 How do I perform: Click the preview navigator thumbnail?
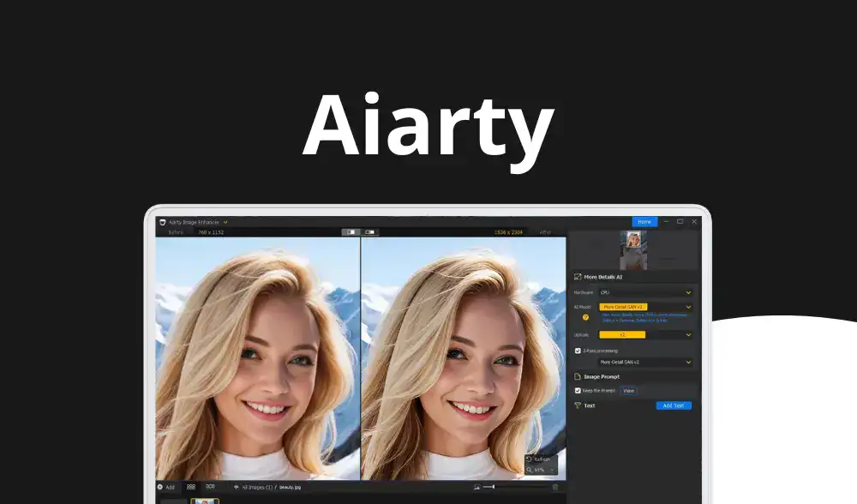point(633,250)
